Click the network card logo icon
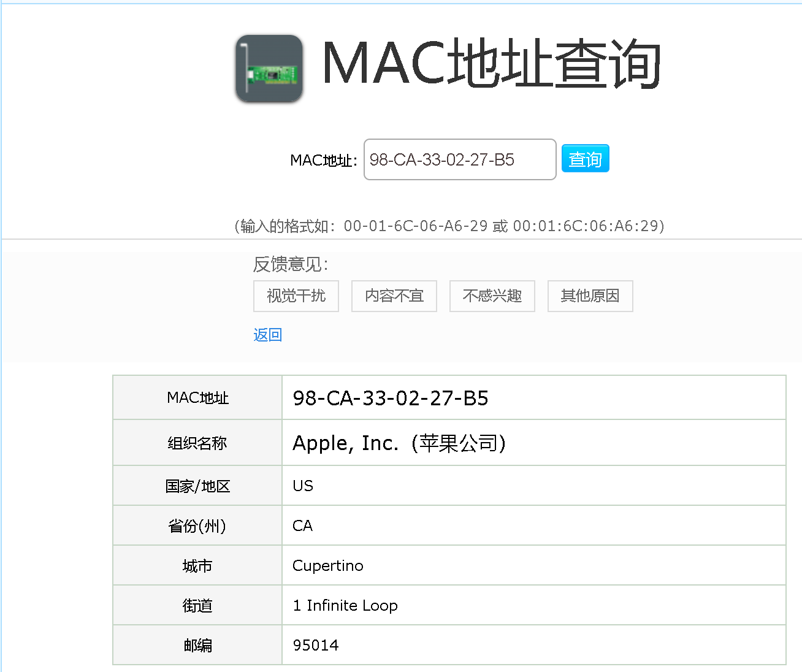This screenshot has height=672, width=802. 269,69
